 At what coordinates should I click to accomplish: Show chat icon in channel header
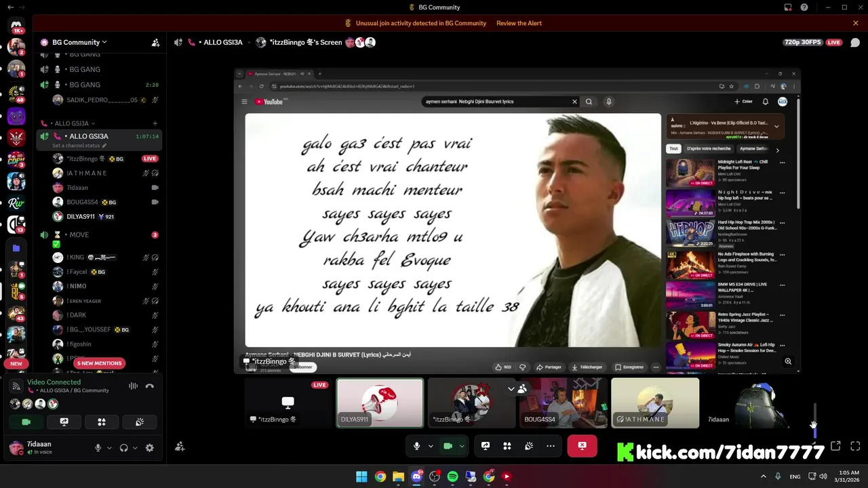[x=855, y=42]
